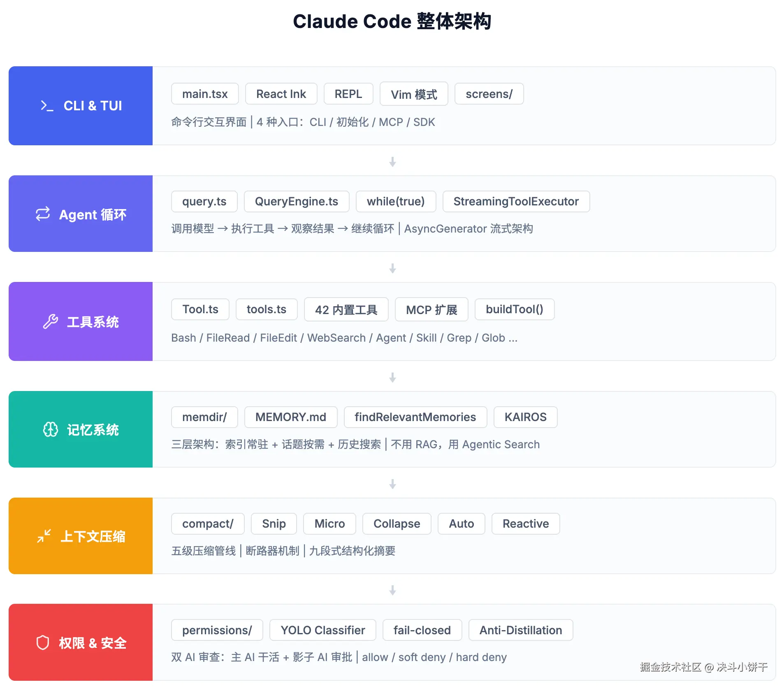Click the Micro compression pill
Image resolution: width=784 pixels, height=689 pixels.
329,524
